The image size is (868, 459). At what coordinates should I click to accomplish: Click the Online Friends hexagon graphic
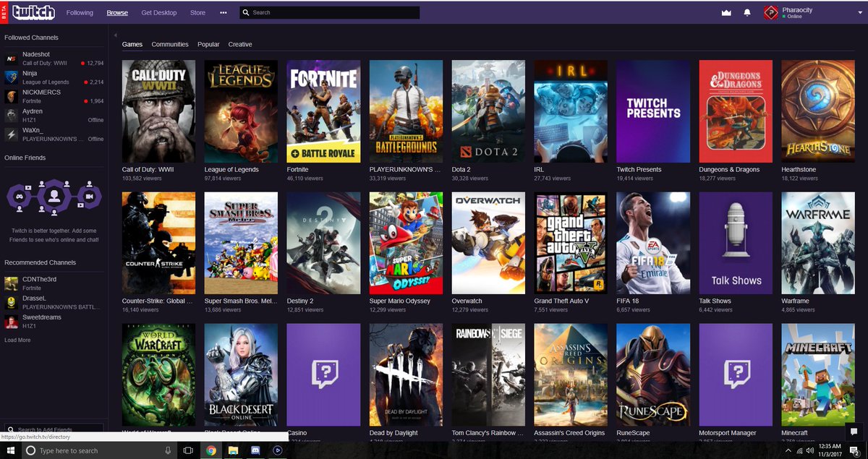[54, 195]
